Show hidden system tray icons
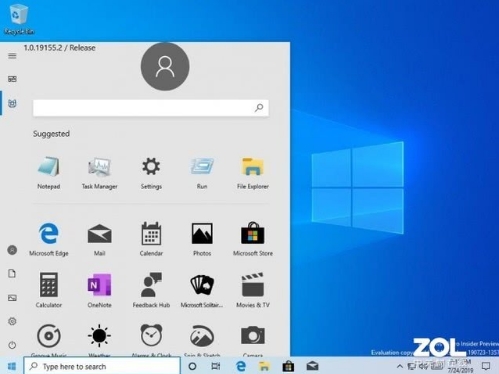499x374 pixels. coord(400,367)
